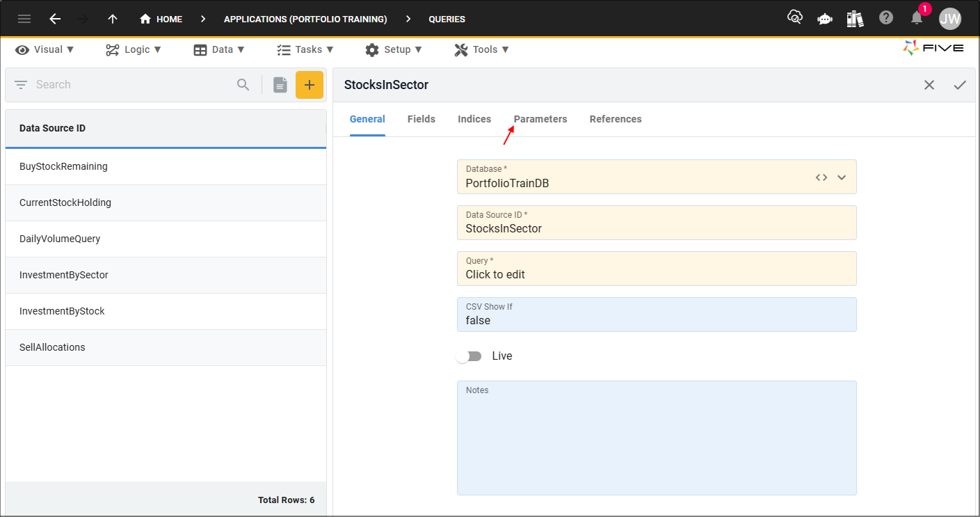Add a new query with plus button
This screenshot has width=980, height=517.
coord(310,85)
